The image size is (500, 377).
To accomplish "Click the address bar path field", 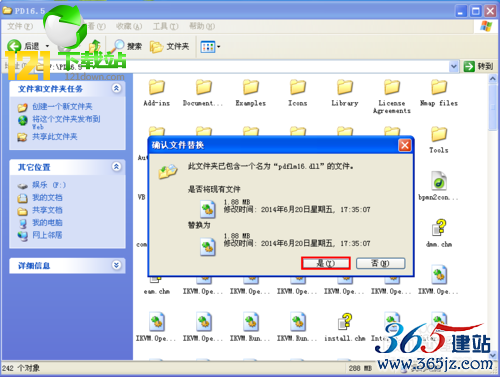I will [247, 66].
